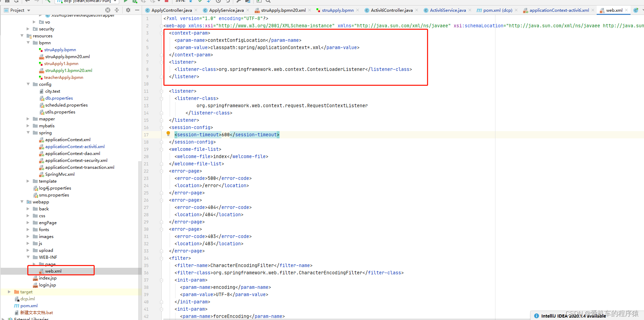
Task: Click line number 17 in the gutter
Action: 146,135
